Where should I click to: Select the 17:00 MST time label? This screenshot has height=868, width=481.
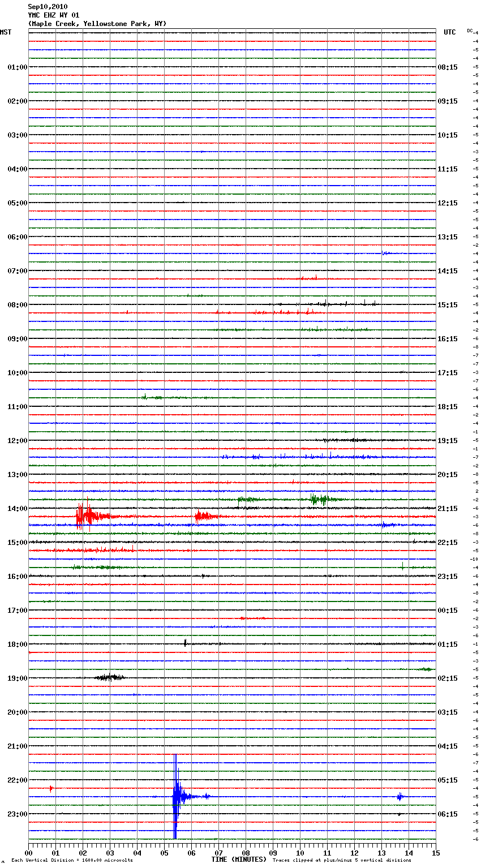coord(18,611)
